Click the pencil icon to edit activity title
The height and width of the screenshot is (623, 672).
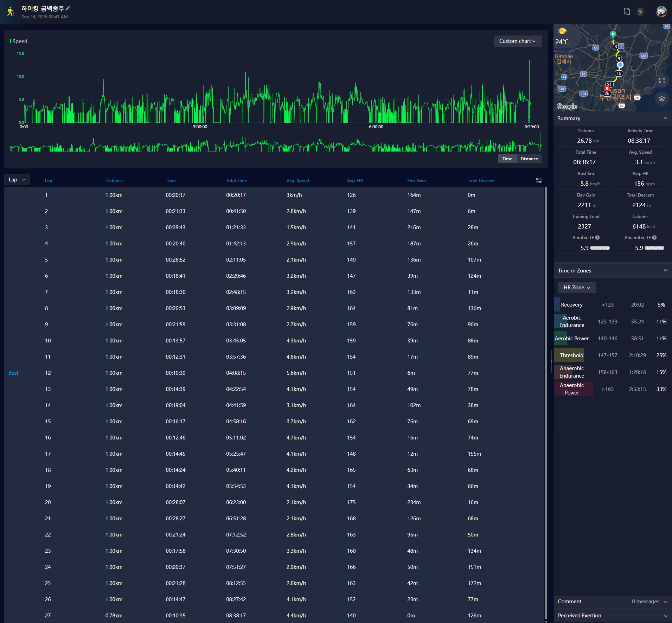68,8
